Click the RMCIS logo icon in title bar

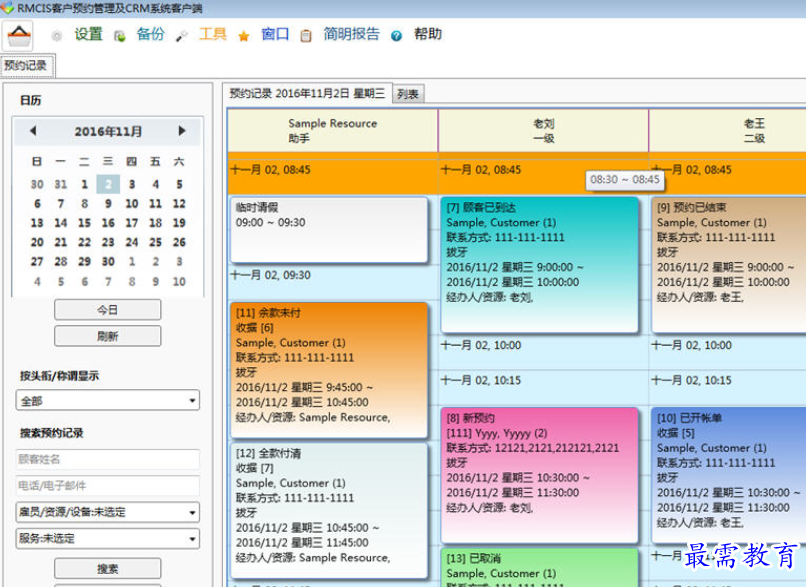(x=10, y=8)
